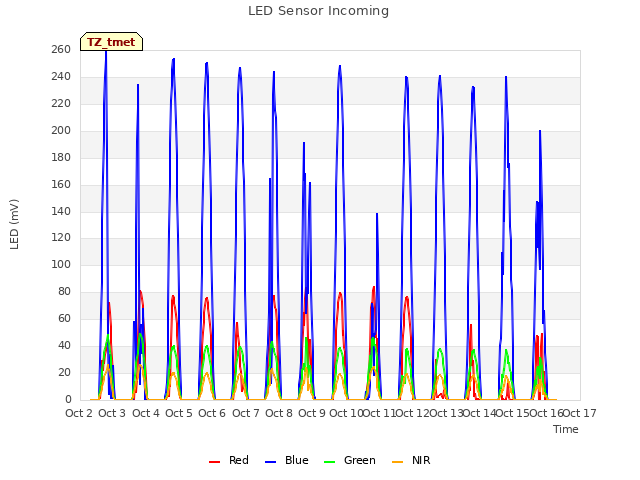Click the green legend color marker
Image resolution: width=640 pixels, height=480 pixels.
[329, 462]
